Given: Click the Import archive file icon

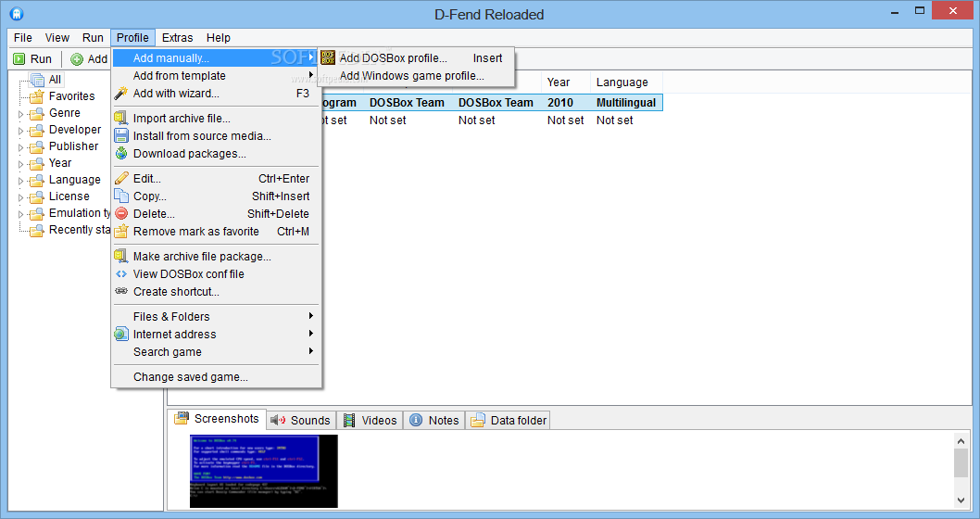Looking at the screenshot, I should pos(121,119).
